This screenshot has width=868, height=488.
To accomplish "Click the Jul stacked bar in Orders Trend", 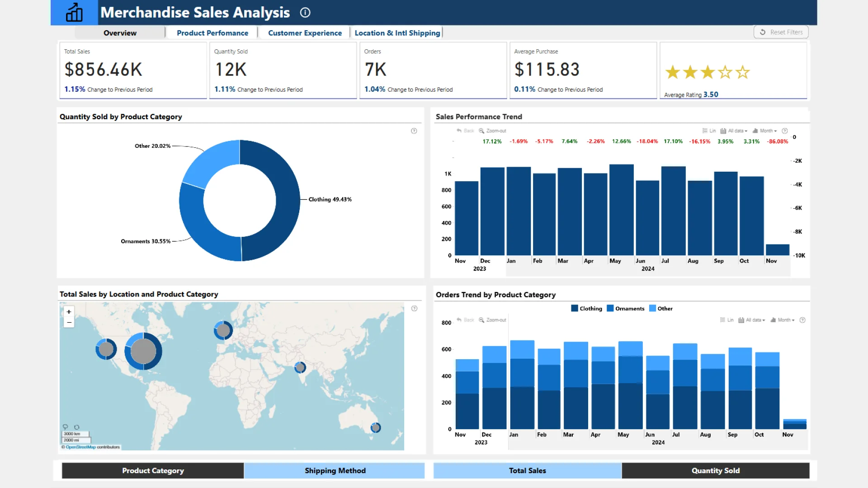I will tap(685, 386).
